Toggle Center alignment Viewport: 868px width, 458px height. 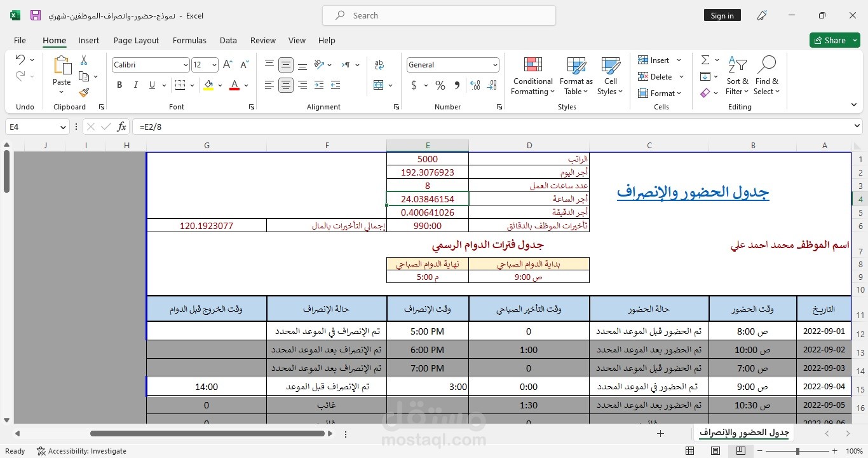point(286,85)
